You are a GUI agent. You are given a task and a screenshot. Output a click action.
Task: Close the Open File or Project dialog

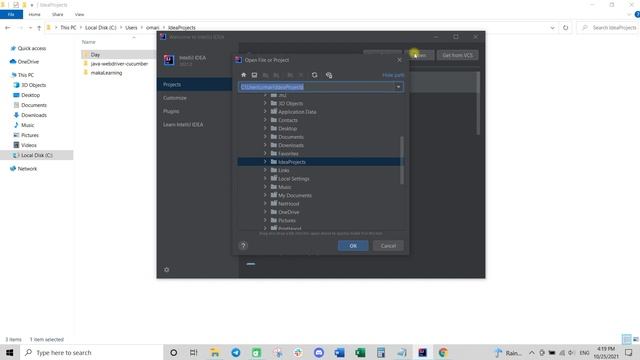399,60
